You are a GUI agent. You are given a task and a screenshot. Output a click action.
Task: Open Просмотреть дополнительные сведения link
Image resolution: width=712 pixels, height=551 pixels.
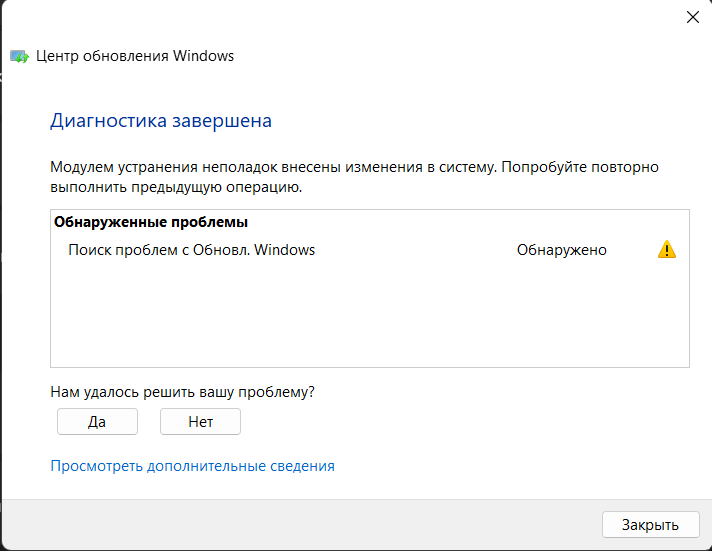click(x=193, y=466)
